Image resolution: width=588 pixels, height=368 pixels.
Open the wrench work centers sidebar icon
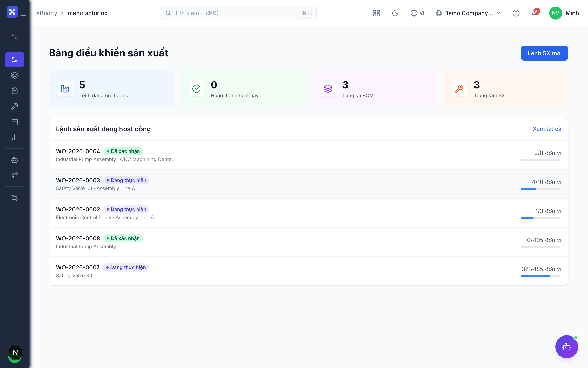point(14,106)
